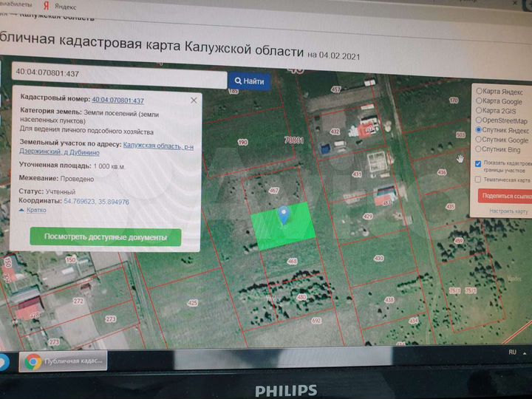
Task: Click Посмотреть доступные документы button
Action: coord(106,237)
